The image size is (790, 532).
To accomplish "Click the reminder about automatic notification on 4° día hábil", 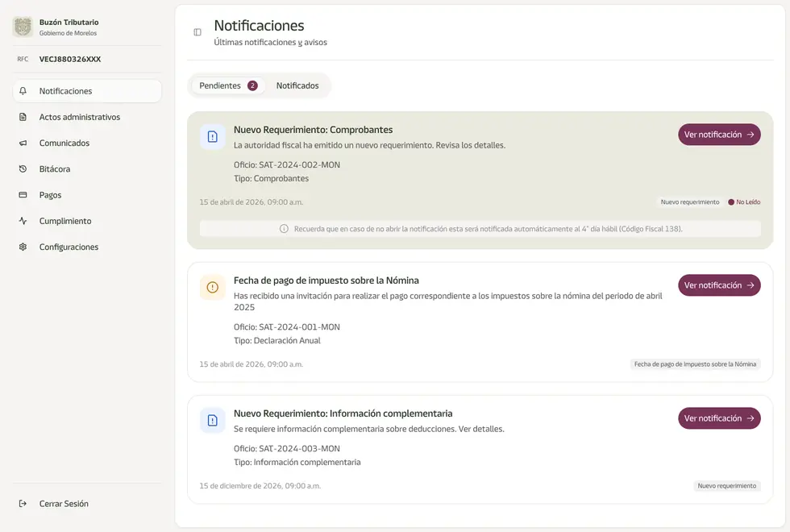I will click(x=480, y=229).
